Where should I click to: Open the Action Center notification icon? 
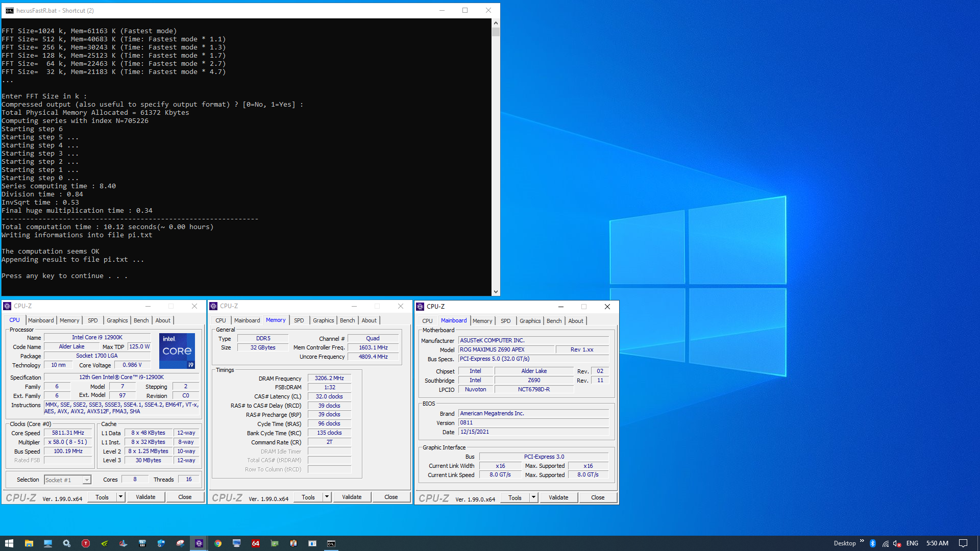(963, 543)
